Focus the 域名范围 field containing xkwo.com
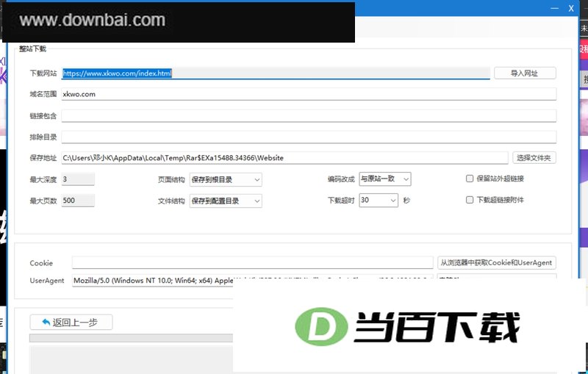This screenshot has height=374, width=588. 309,94
